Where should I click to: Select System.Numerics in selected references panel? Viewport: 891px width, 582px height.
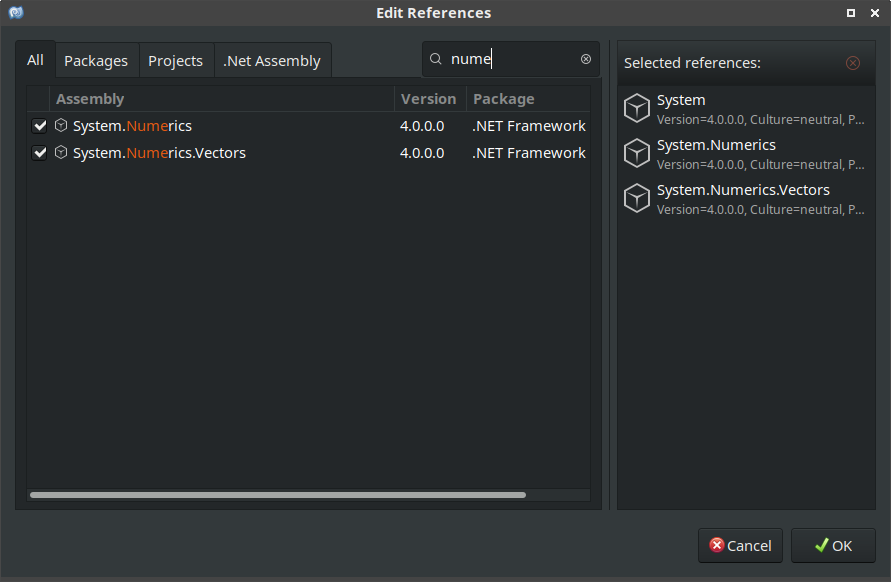tap(746, 153)
